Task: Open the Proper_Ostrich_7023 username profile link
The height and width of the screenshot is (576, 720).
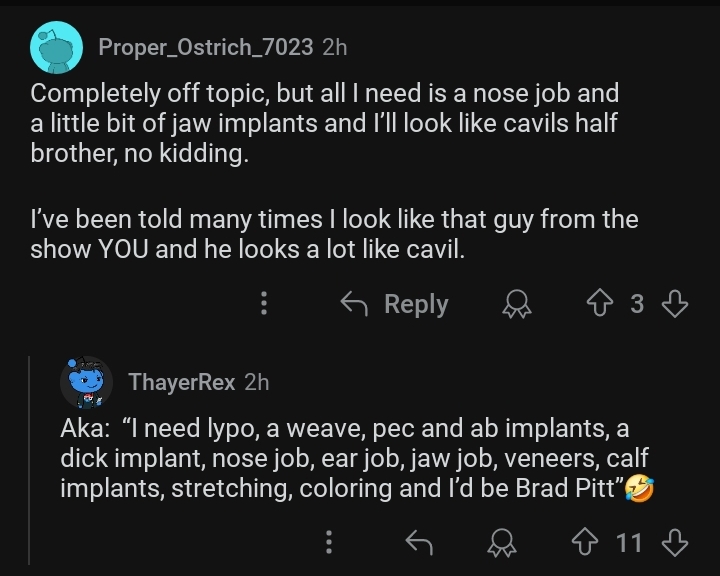Action: (x=206, y=47)
